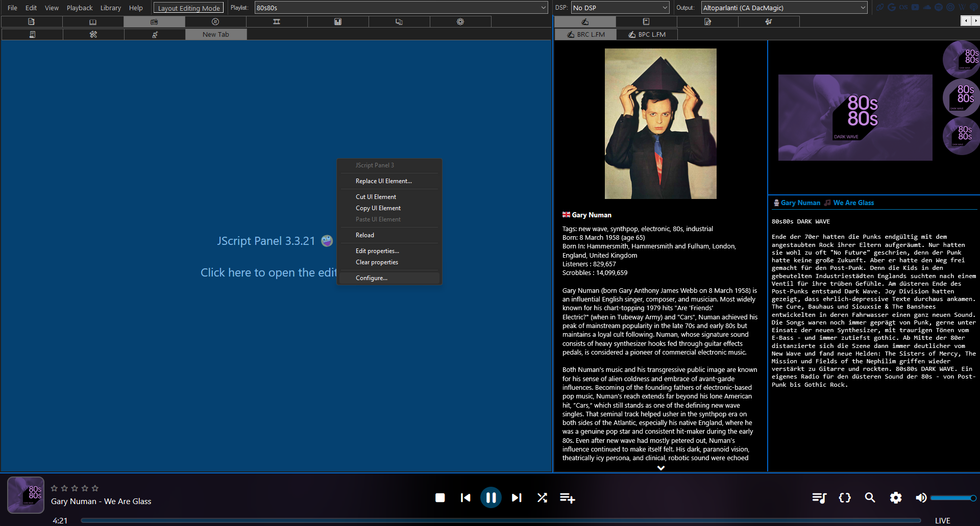The image size is (980, 526).
Task: Select the top small 80s80s circular thumbnail
Action: (961, 59)
